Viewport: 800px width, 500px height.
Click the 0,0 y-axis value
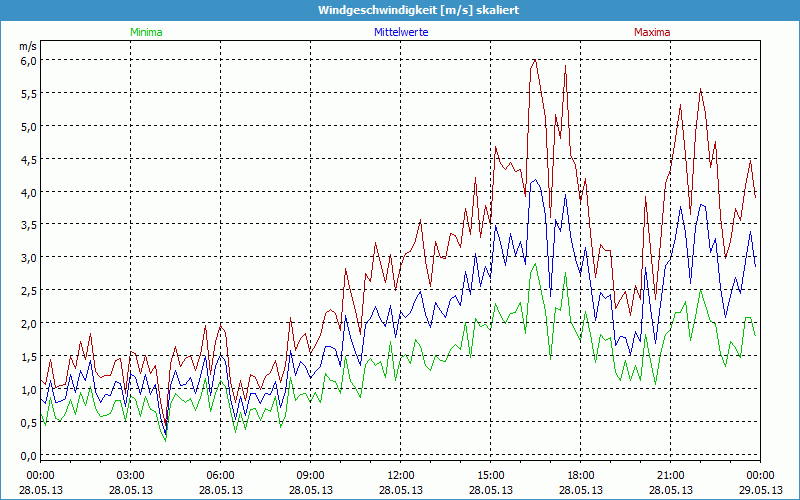click(x=29, y=455)
